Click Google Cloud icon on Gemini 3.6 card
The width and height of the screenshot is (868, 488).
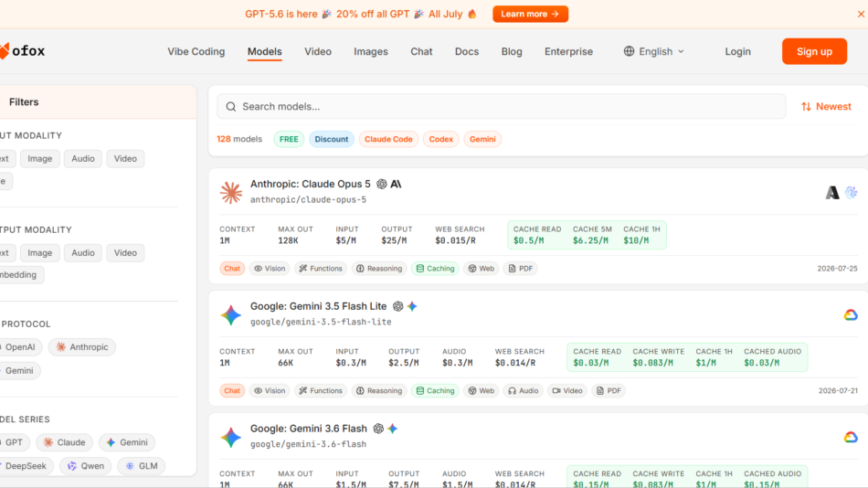851,437
